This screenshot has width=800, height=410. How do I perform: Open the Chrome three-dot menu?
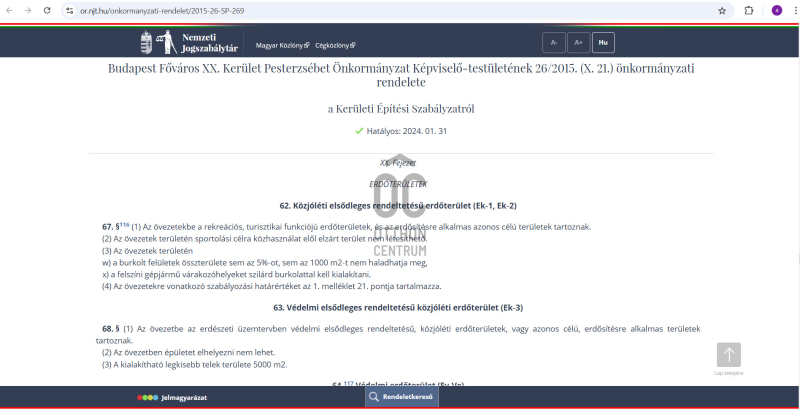click(791, 11)
